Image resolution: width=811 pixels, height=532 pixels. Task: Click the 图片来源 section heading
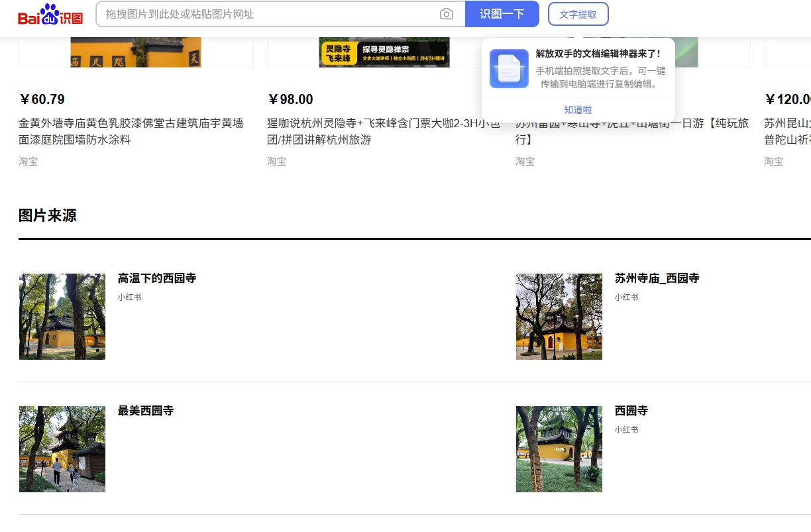[x=47, y=215]
